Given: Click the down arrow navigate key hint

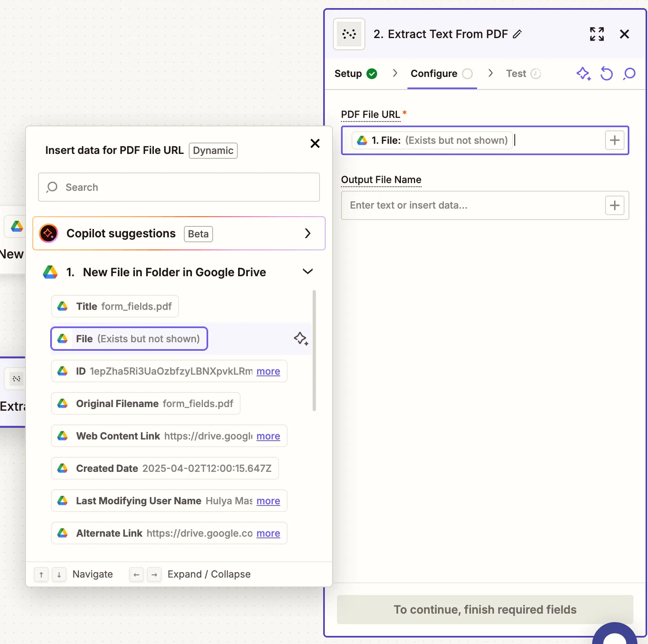Looking at the screenshot, I should coord(59,574).
